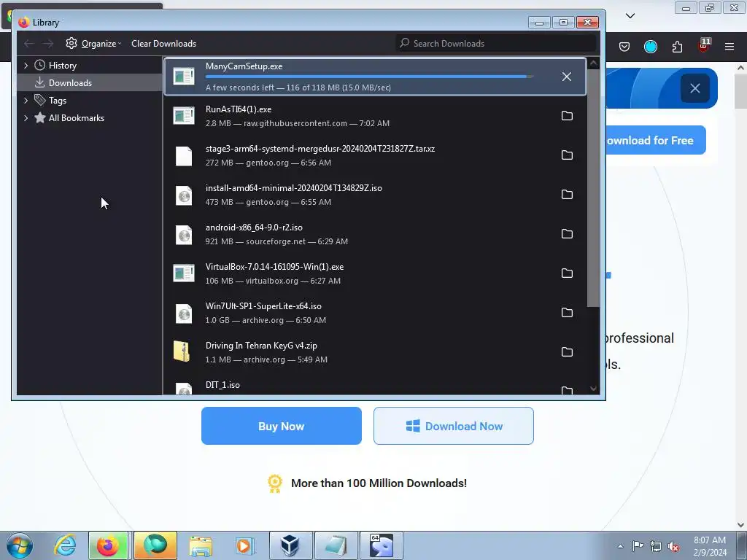Image resolution: width=747 pixels, height=560 pixels.
Task: Show stage3-arm64 tar.xz file in folder
Action: tap(567, 155)
